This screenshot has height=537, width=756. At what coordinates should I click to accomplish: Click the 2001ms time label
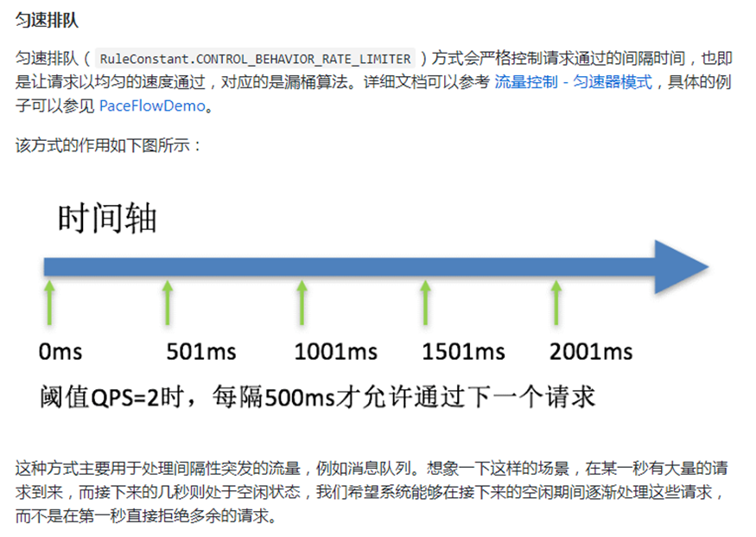click(x=591, y=352)
